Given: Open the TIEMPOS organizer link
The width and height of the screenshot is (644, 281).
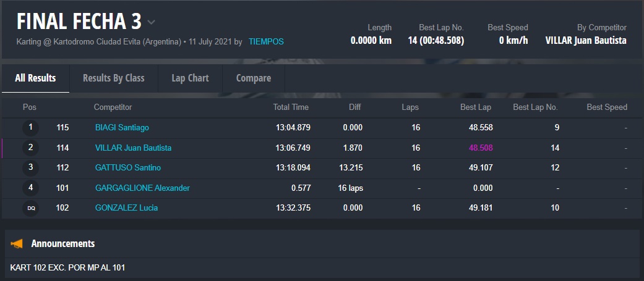Looking at the screenshot, I should (x=266, y=42).
